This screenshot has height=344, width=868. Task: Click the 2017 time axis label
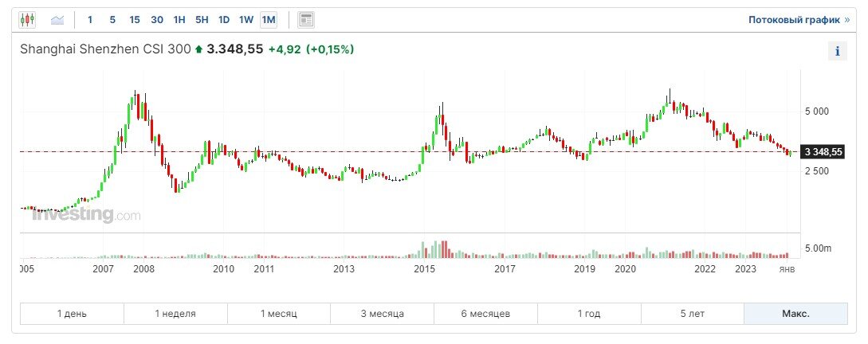tap(505, 269)
